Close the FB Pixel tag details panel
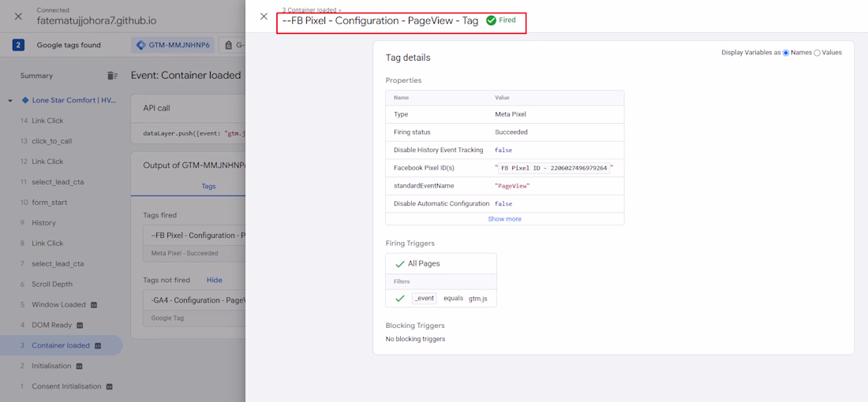This screenshot has width=868, height=402. 264,16
